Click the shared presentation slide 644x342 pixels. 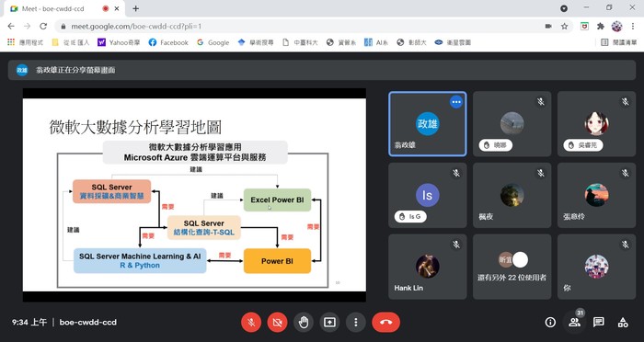194,195
